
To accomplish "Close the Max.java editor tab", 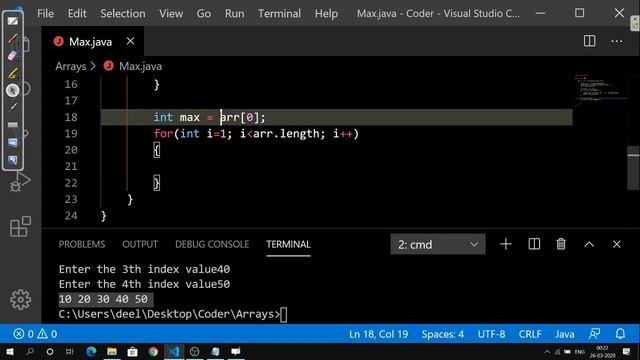I will 130,41.
